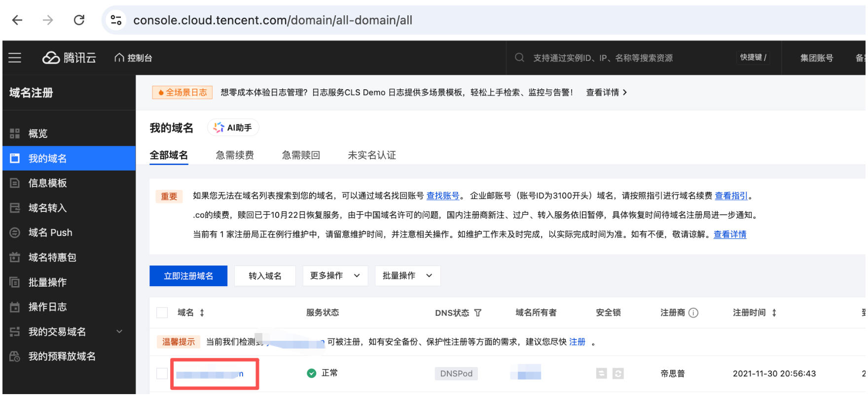
Task: Switch to the 未实名认证 tab
Action: point(372,155)
